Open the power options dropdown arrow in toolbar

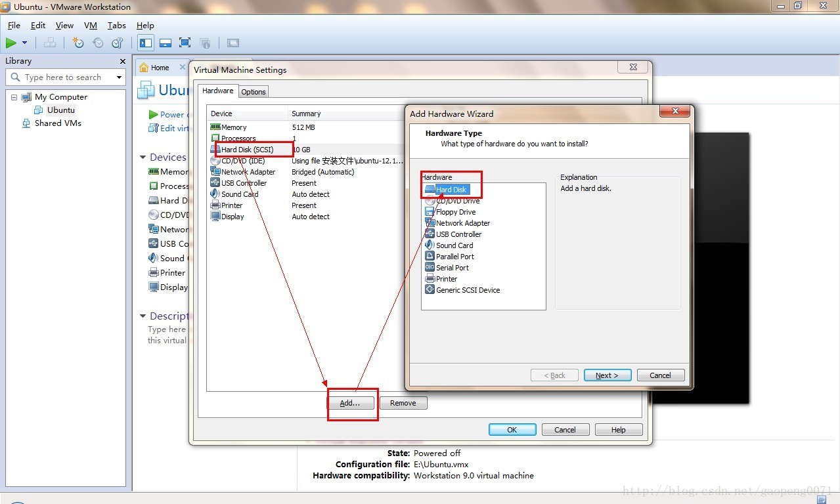(25, 43)
